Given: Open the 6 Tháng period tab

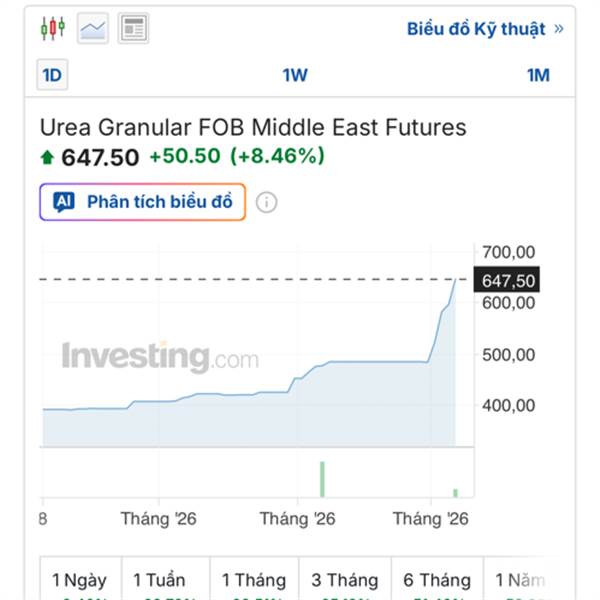Looking at the screenshot, I should coord(437,580).
